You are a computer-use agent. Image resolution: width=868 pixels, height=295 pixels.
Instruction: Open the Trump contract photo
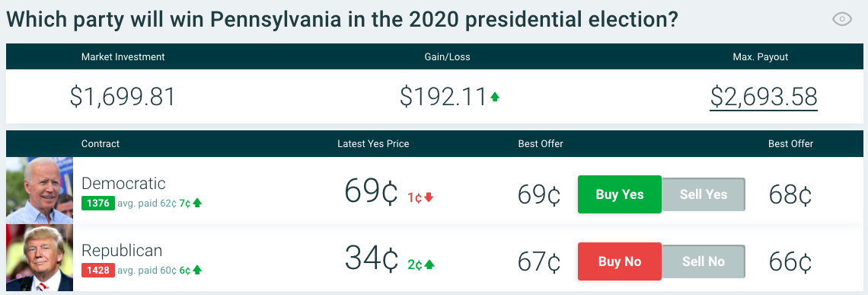pos(40,258)
